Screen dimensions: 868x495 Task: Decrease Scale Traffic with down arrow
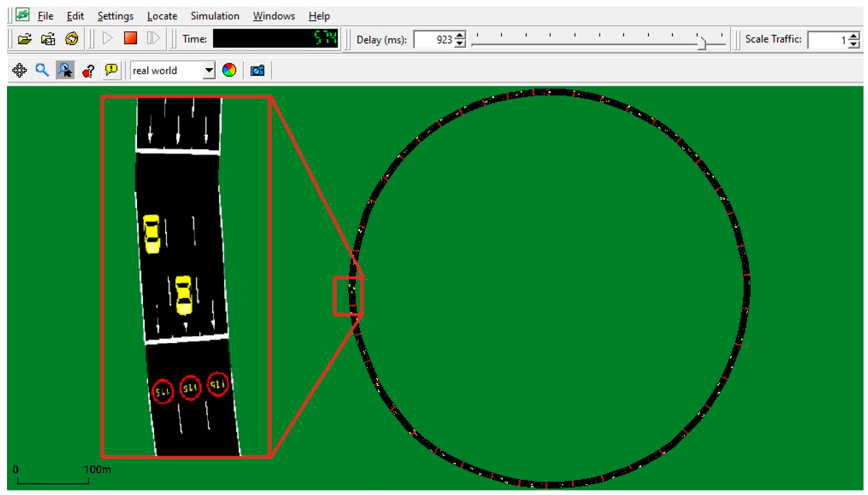(854, 44)
